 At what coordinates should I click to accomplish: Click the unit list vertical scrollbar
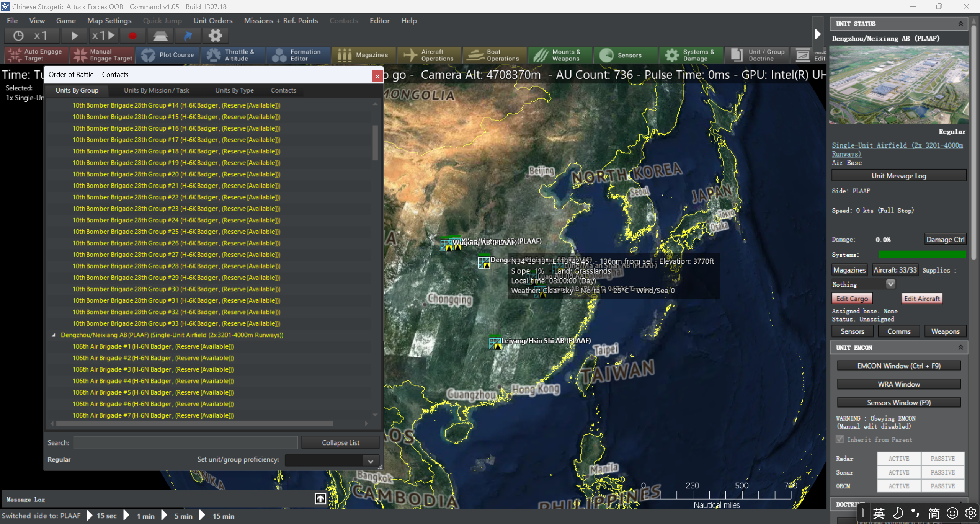click(x=375, y=143)
